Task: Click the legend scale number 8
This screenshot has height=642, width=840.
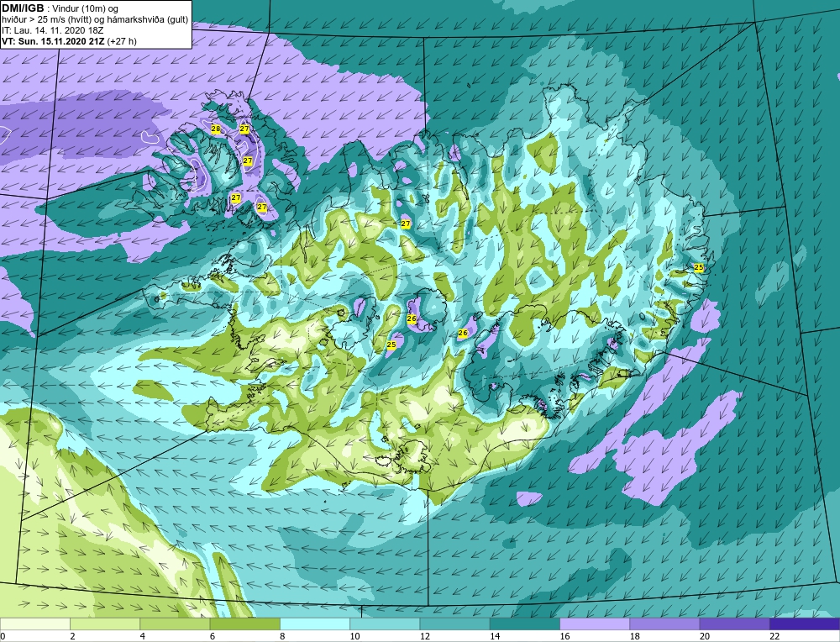Action: [x=282, y=636]
